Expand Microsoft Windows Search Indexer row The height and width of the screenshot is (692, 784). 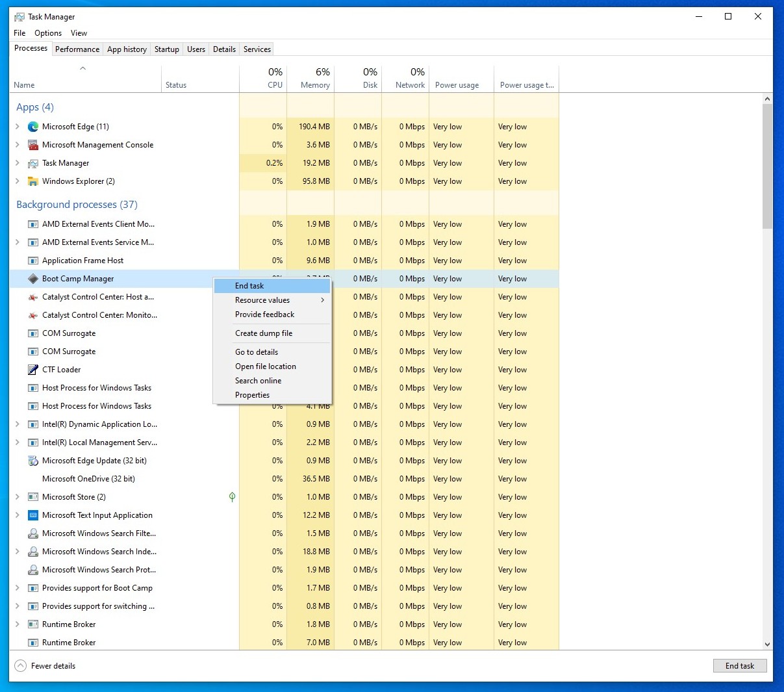[18, 552]
